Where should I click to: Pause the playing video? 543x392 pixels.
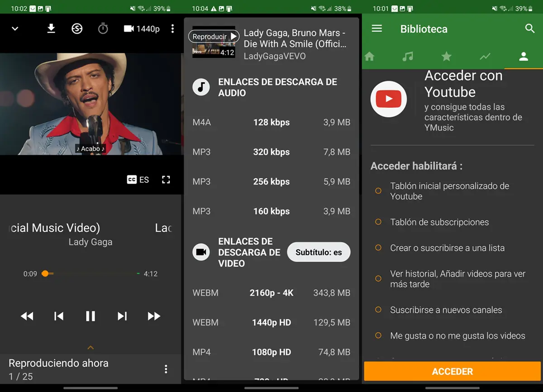(90, 316)
